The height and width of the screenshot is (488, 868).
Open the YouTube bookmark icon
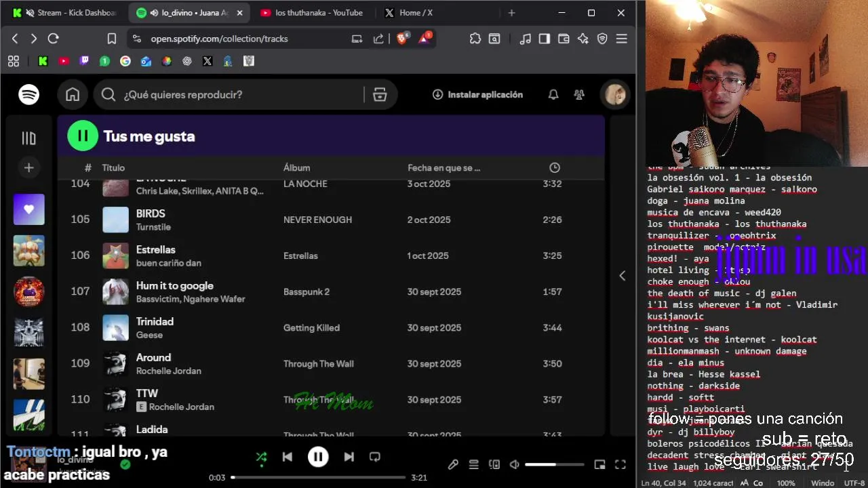coord(64,61)
